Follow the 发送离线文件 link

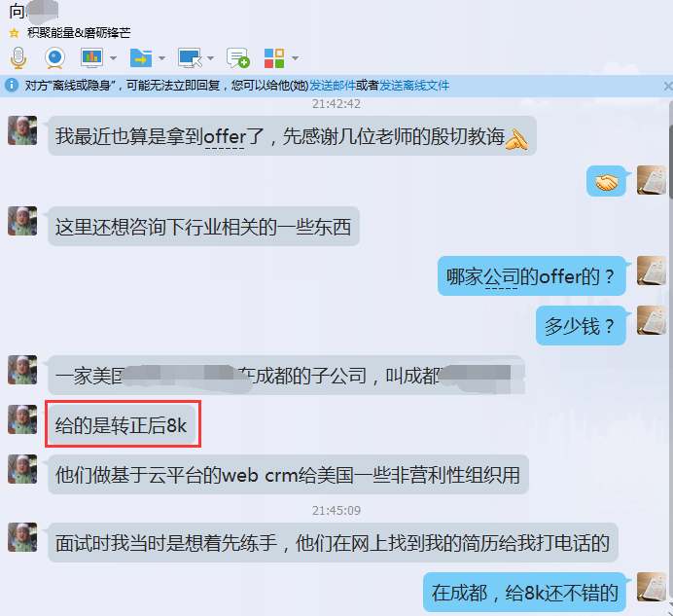413,86
